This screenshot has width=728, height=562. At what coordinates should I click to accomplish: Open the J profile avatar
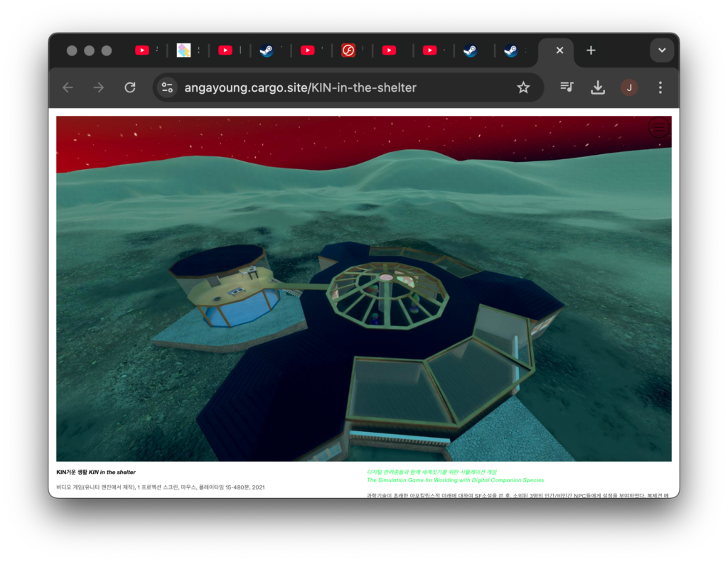coord(629,87)
